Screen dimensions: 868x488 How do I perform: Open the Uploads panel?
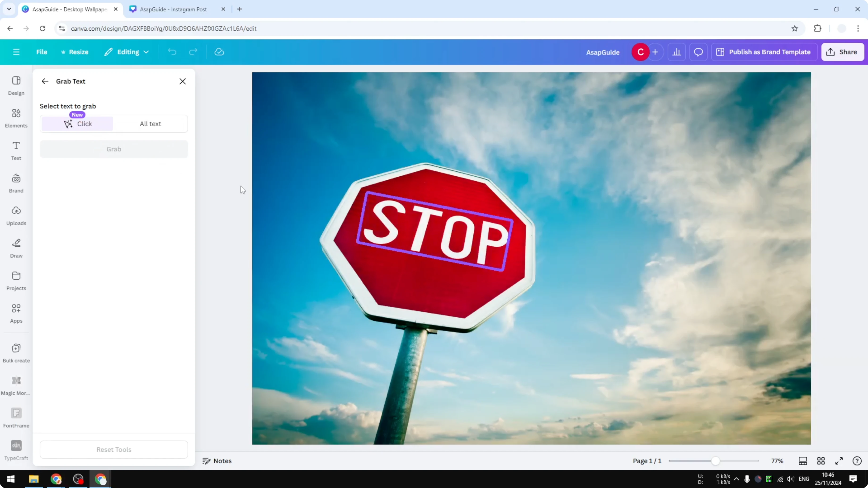click(x=16, y=215)
